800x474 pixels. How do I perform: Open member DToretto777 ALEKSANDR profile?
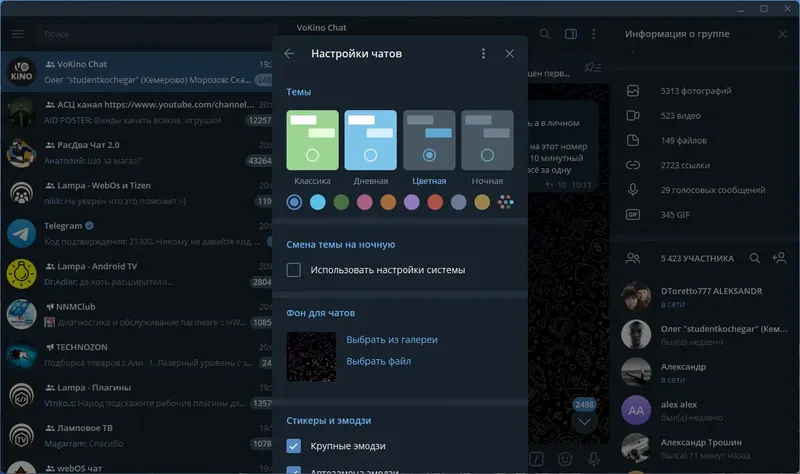704,297
